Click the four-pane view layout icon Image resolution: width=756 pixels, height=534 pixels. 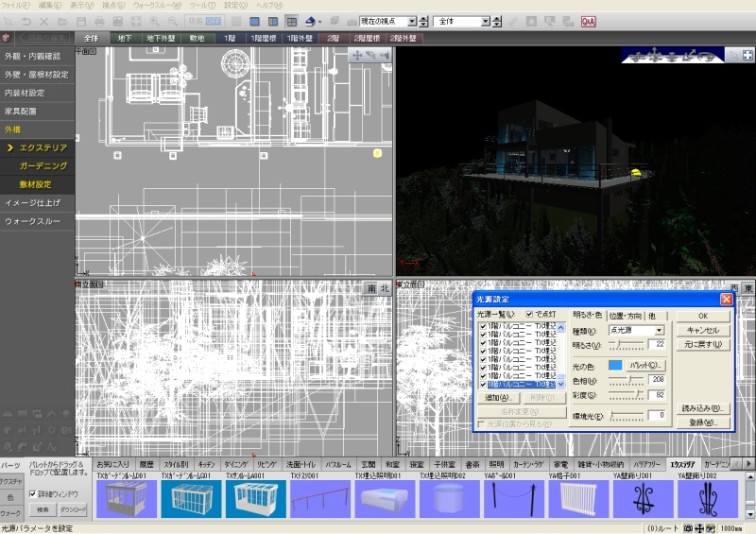click(x=291, y=21)
